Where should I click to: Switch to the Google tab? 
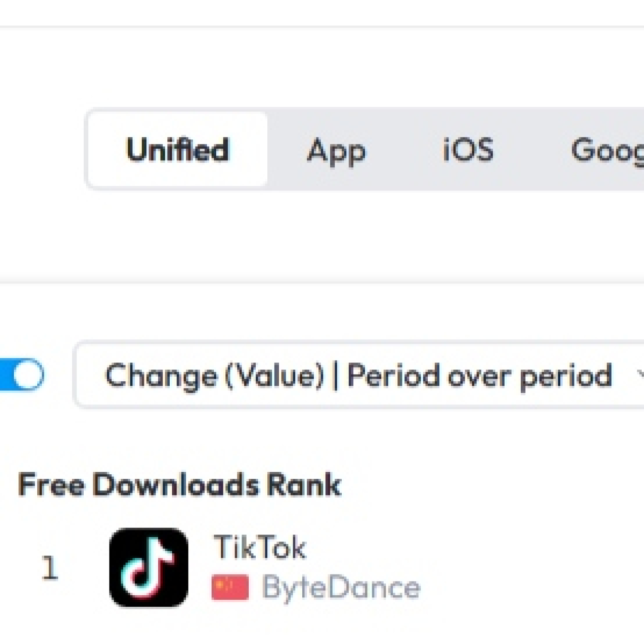tap(607, 150)
